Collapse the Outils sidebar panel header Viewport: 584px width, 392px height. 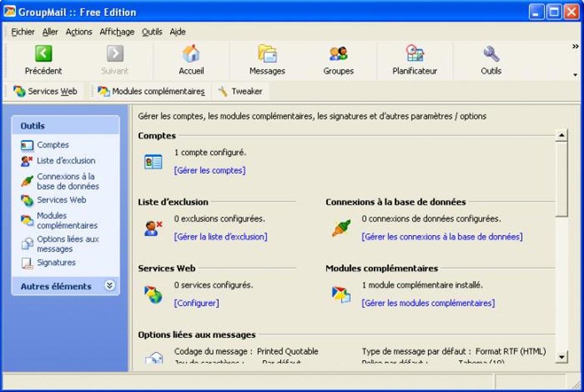coord(65,125)
